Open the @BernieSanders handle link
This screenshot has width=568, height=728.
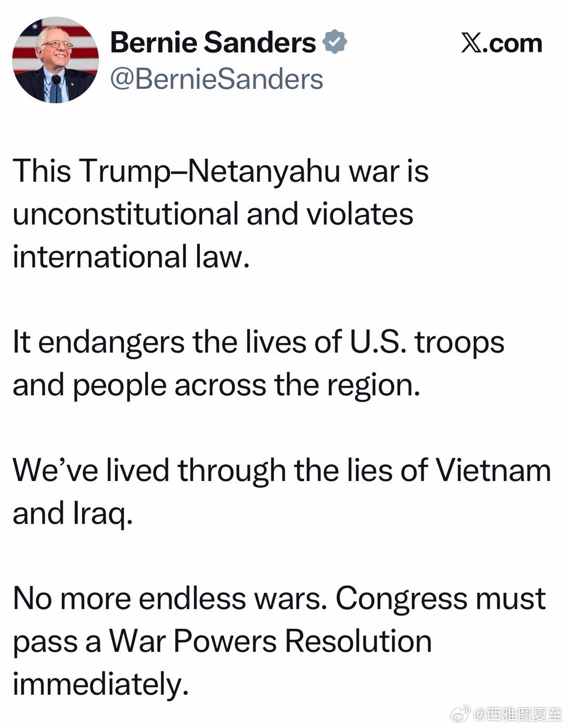pos(216,79)
